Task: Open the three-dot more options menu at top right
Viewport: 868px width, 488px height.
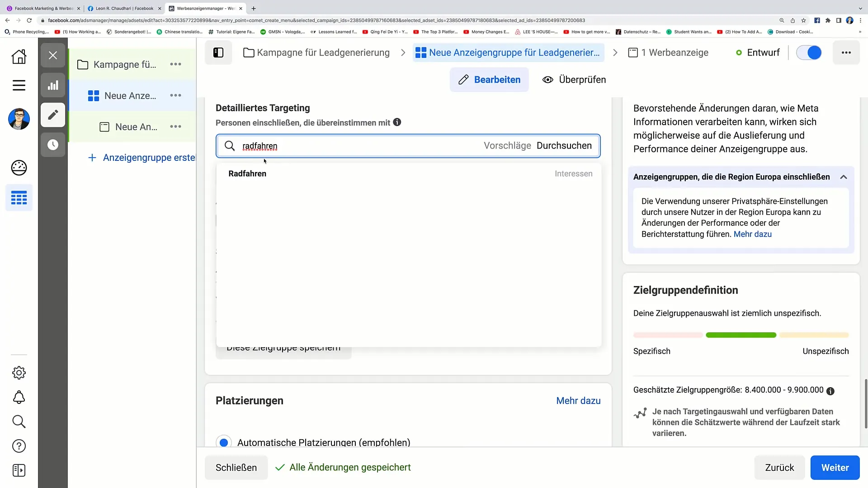Action: coord(846,52)
